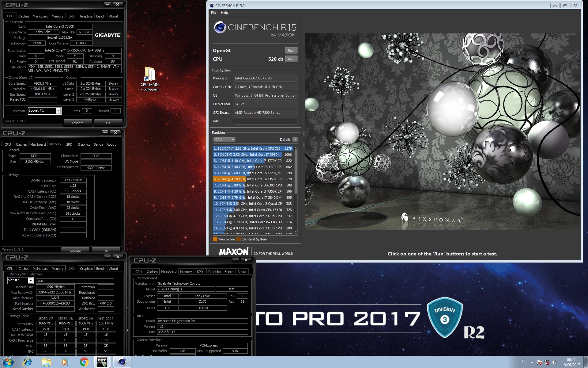The image size is (588, 368).
Task: Select Graphics tab in CPU-Z processor window
Action: 86,16
